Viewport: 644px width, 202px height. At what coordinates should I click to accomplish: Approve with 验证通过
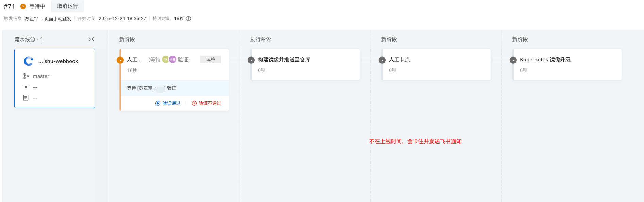[x=168, y=103]
